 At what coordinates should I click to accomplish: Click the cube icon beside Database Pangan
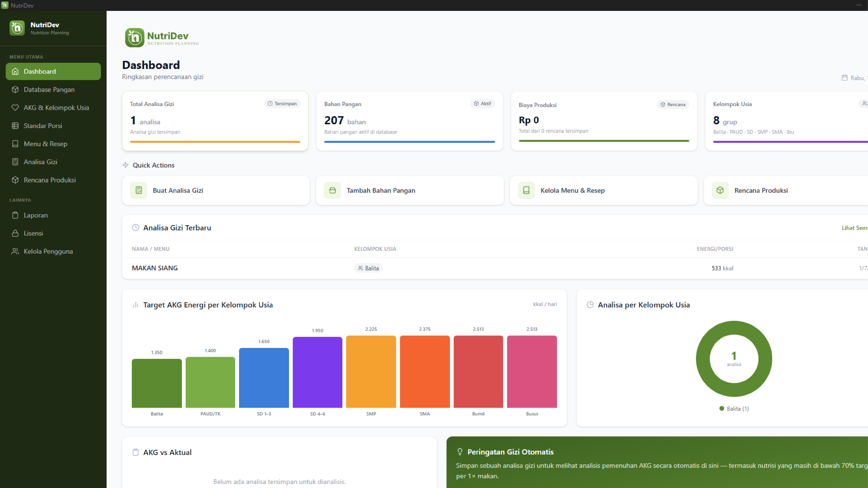[15, 90]
